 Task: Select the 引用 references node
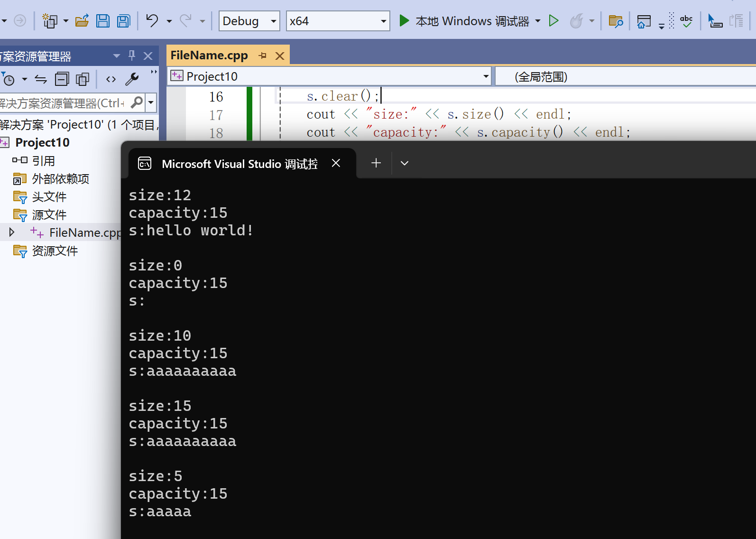tap(43, 161)
